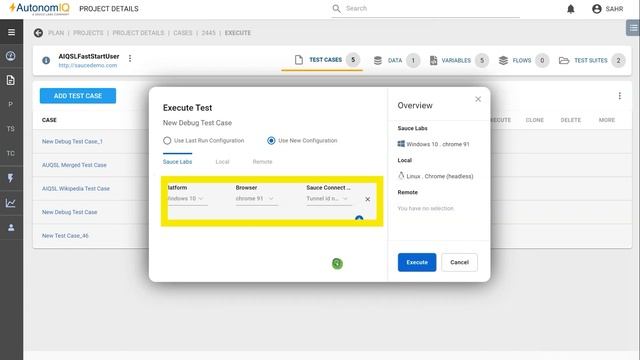Screen dimensions: 640x360
Task: Click the search magnifier icon
Action: point(336,9)
